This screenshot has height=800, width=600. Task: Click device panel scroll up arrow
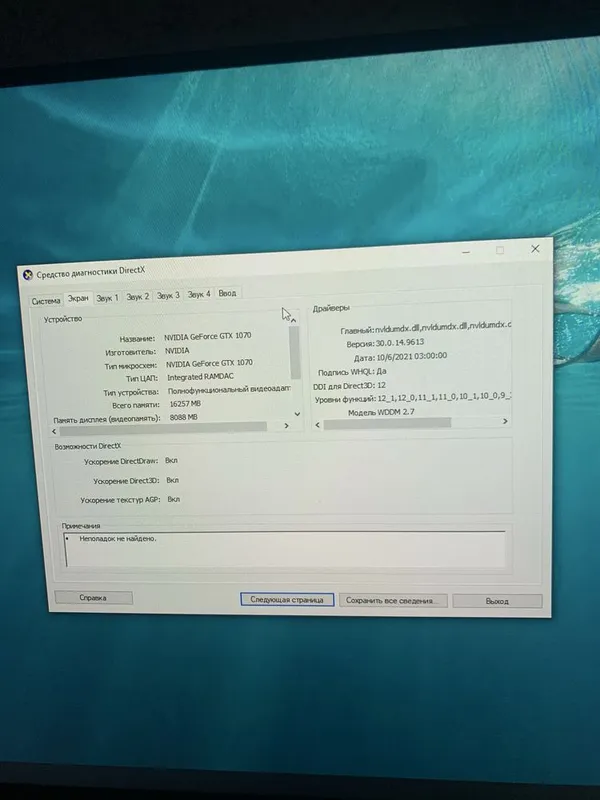click(294, 320)
